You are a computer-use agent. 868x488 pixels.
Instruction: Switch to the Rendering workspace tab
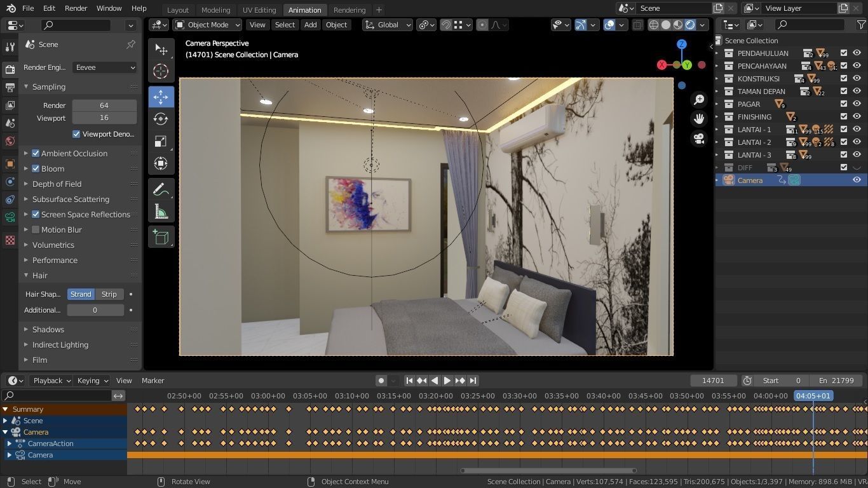tap(349, 10)
